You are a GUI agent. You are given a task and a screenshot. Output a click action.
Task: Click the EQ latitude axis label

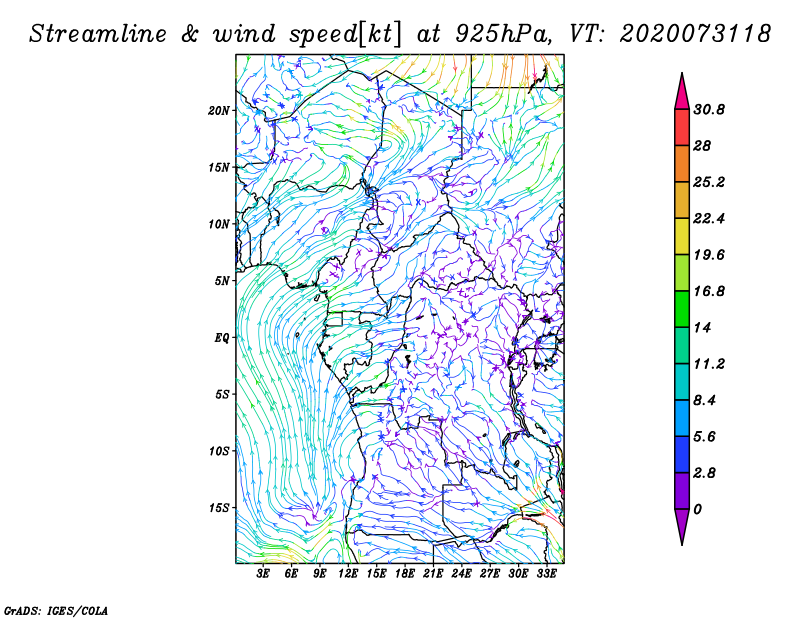[x=224, y=338]
